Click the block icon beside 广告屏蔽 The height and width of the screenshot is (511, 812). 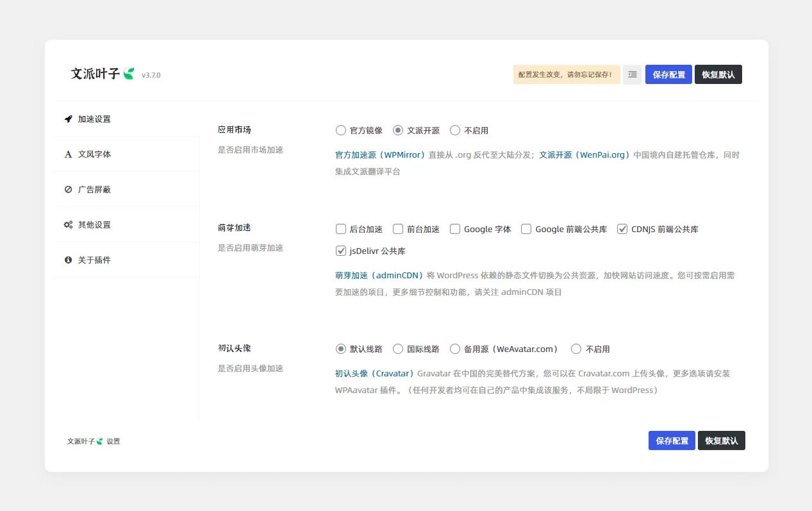[68, 190]
